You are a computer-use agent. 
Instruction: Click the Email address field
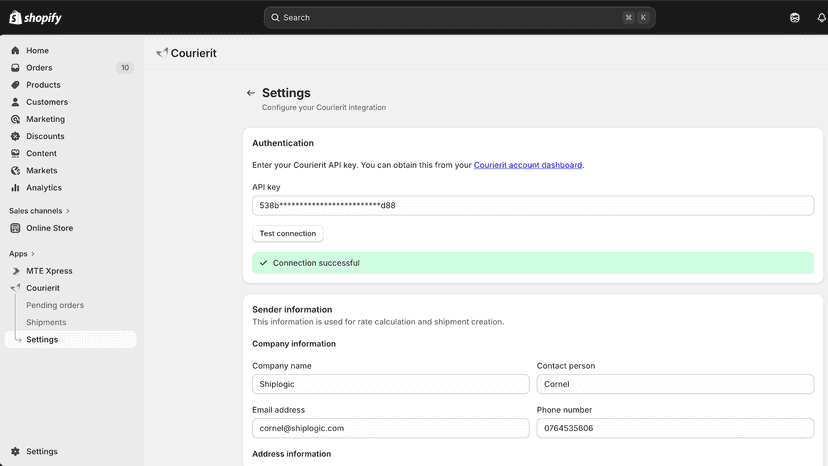(391, 428)
